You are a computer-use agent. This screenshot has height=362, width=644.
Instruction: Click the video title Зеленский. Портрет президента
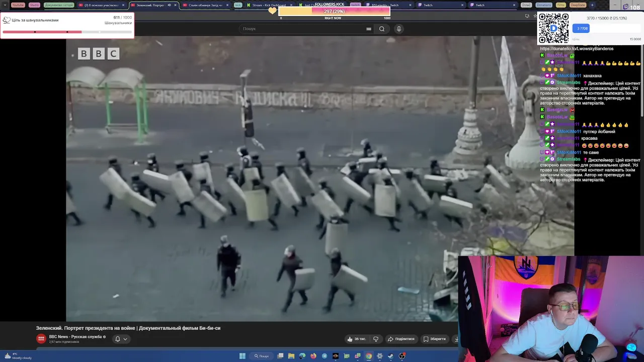pos(128,328)
